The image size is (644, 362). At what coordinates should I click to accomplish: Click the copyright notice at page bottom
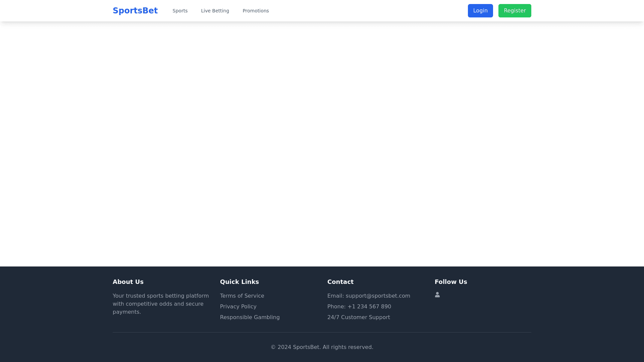pos(322,347)
